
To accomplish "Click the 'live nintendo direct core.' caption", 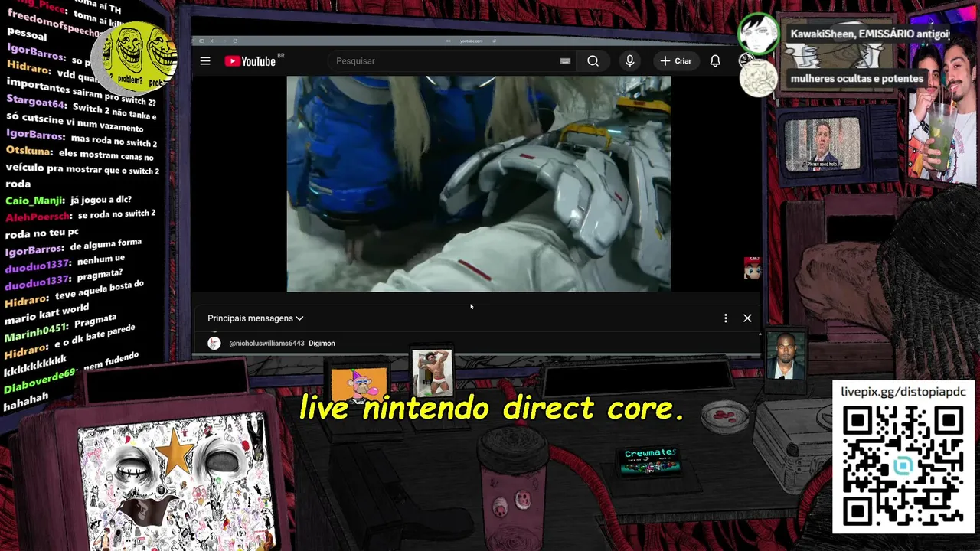I will tap(491, 408).
